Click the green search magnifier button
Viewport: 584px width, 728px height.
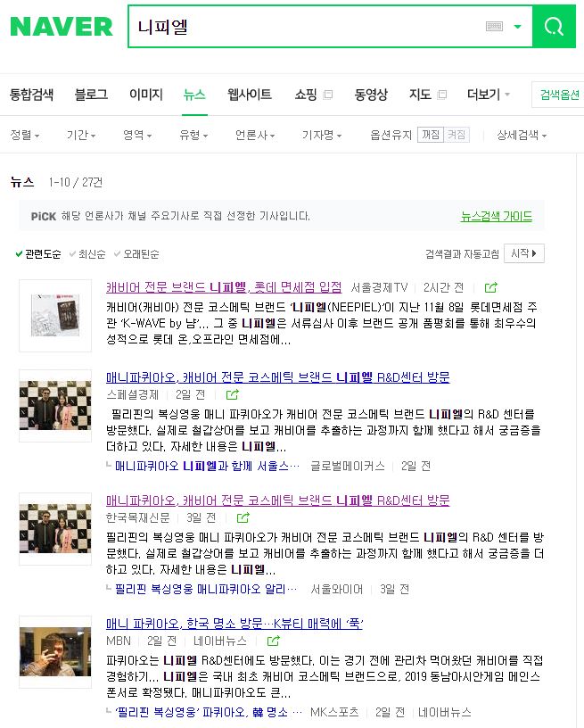pyautogui.click(x=554, y=27)
